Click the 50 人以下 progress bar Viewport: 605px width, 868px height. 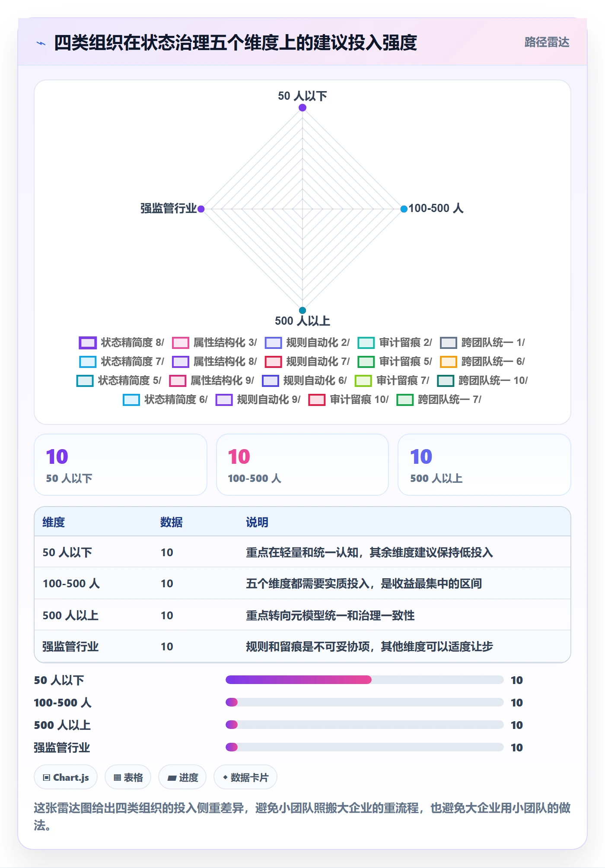click(x=364, y=680)
